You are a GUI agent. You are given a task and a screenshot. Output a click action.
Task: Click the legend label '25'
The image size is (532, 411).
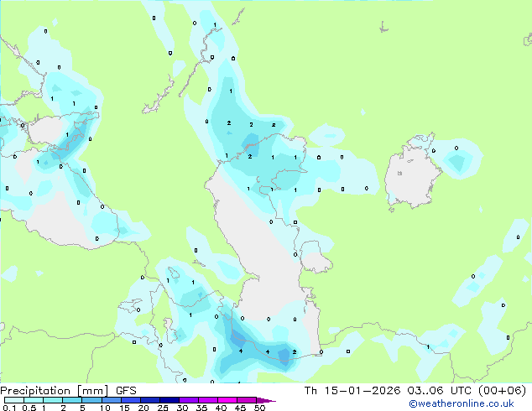click(163, 408)
